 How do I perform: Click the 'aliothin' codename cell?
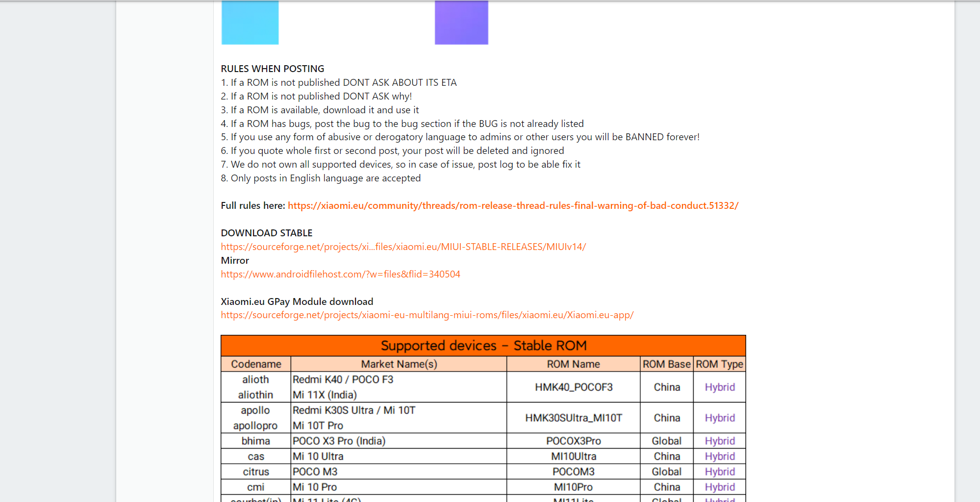(255, 395)
